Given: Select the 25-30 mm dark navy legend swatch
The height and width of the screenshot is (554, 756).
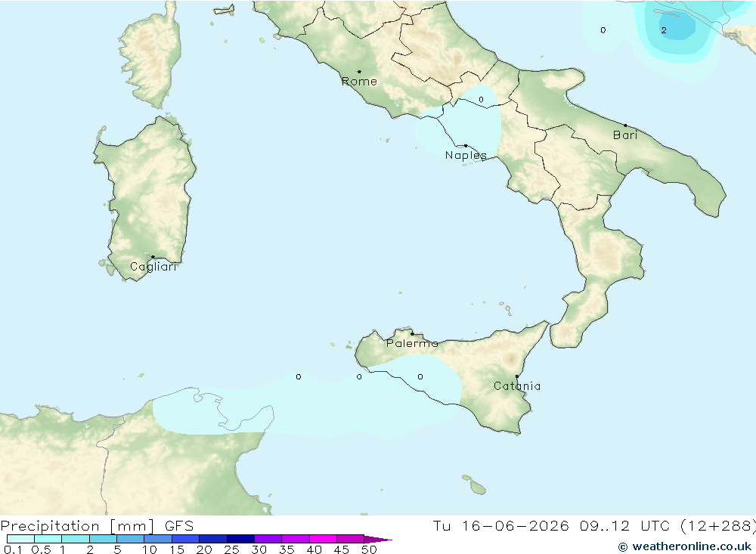Looking at the screenshot, I should point(240,539).
